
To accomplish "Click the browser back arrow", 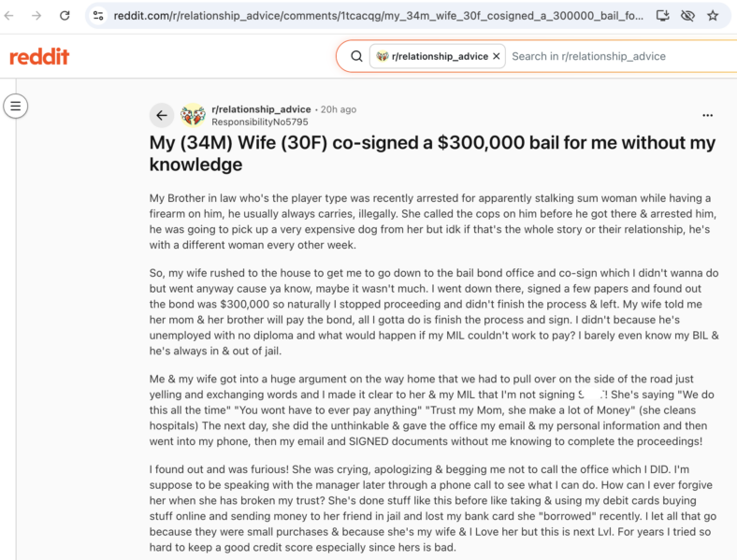I will tap(9, 16).
